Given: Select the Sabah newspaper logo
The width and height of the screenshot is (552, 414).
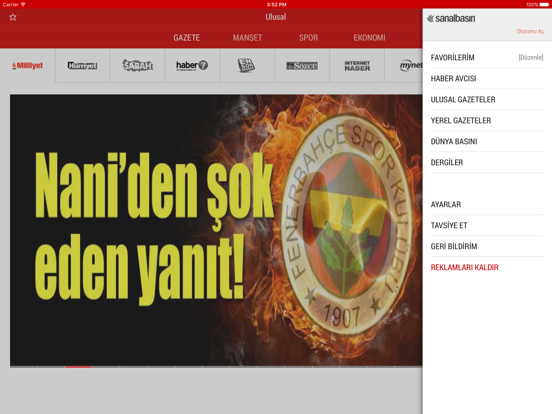Looking at the screenshot, I should click(x=138, y=65).
